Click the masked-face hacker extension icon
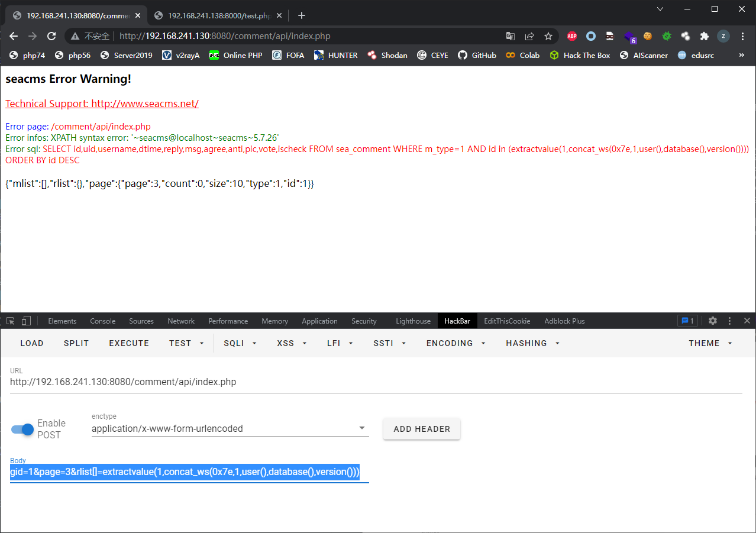 click(610, 36)
